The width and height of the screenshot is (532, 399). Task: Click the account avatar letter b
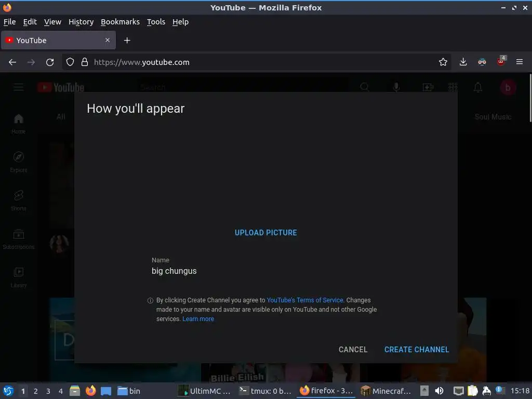pos(508,87)
